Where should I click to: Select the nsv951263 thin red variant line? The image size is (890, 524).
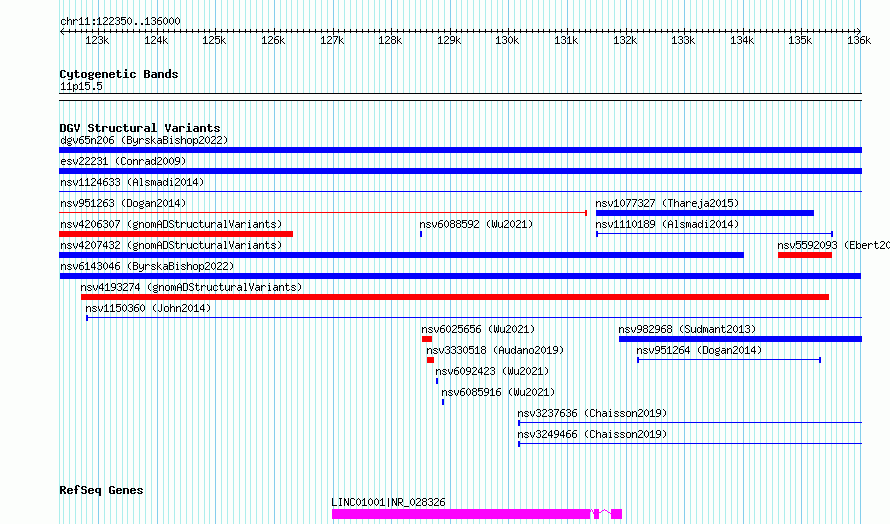(x=323, y=213)
